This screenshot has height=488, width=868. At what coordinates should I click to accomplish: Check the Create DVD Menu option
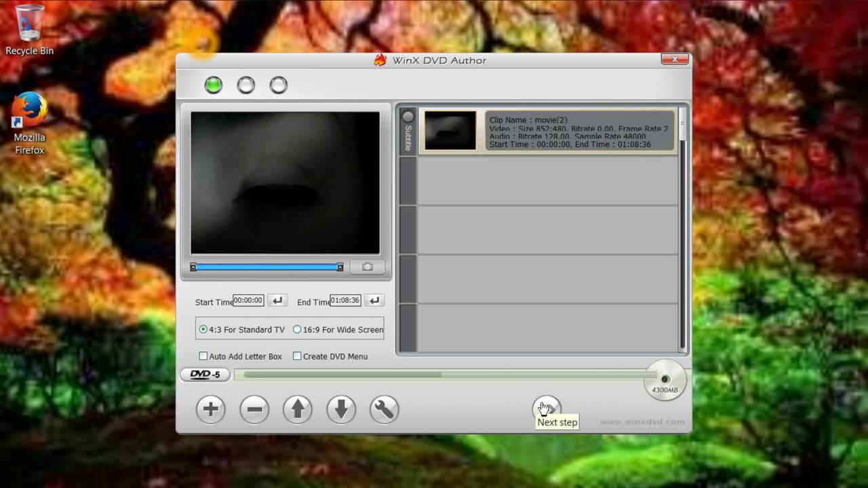point(330,356)
